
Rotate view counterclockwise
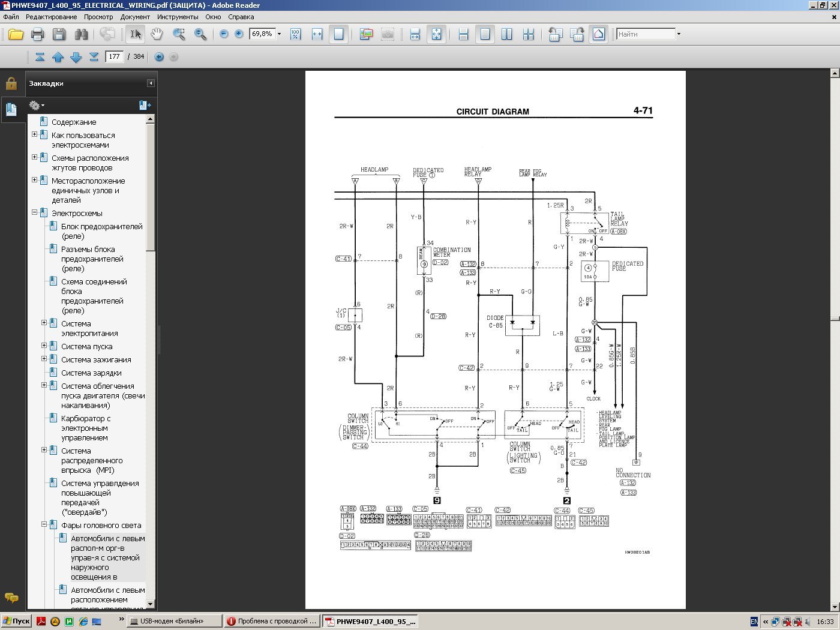(x=556, y=34)
